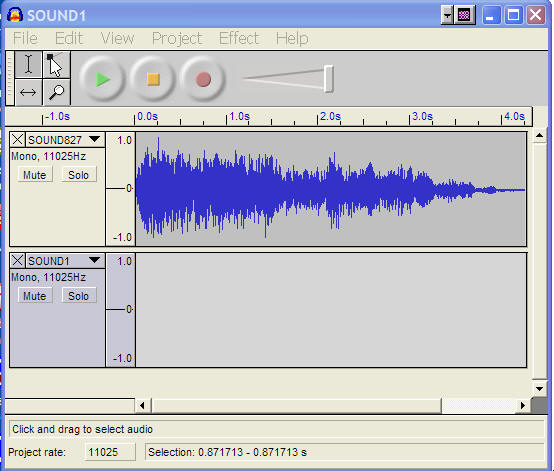Select the I-beam Selection tool

(x=28, y=64)
